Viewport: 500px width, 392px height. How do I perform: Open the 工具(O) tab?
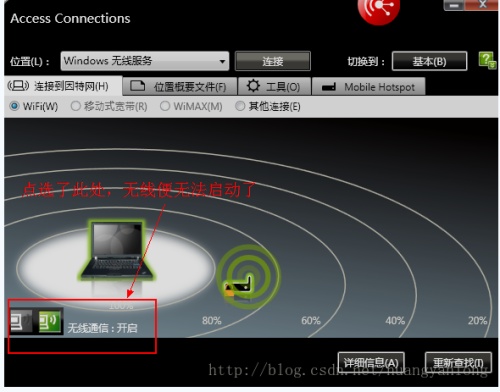(274, 87)
